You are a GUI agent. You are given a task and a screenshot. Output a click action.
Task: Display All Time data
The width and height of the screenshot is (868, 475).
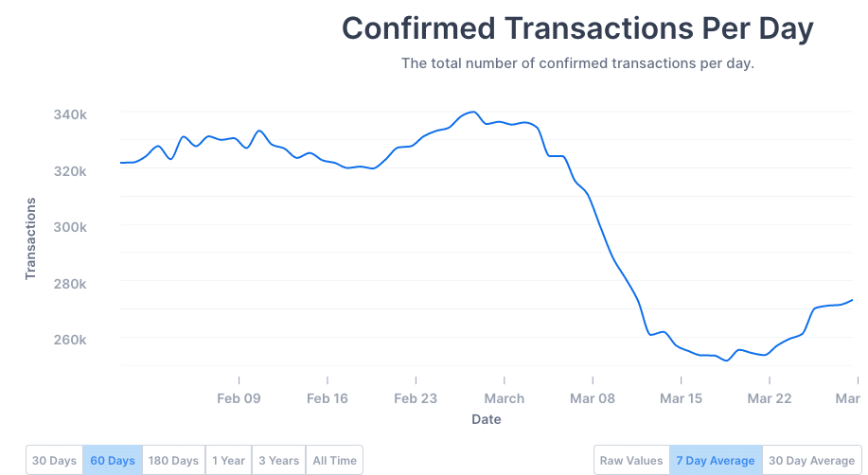tap(334, 461)
